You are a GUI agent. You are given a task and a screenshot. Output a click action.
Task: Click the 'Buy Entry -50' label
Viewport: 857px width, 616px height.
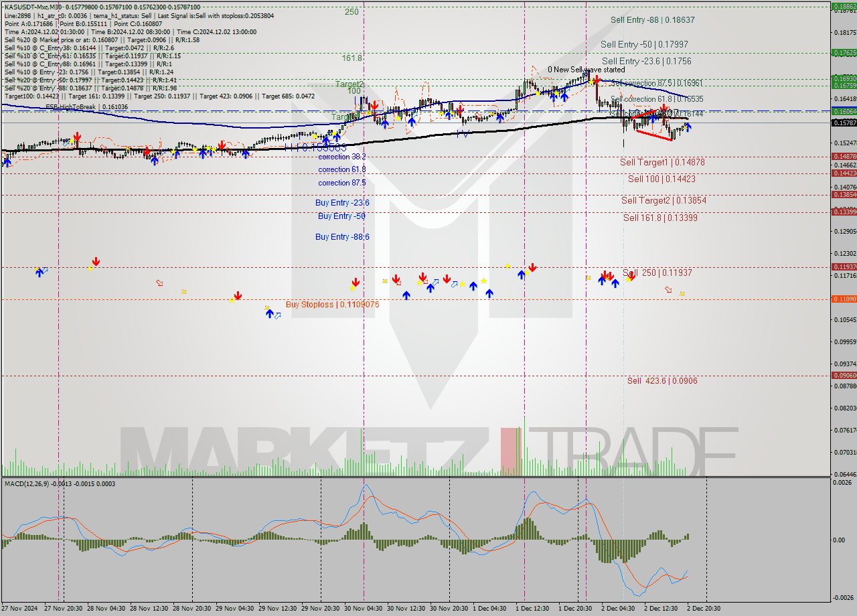[x=341, y=216]
